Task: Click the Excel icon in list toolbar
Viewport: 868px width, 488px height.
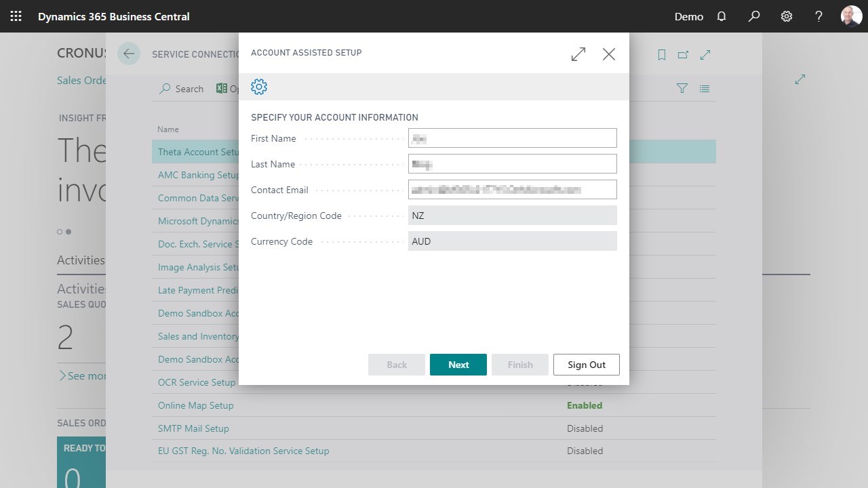Action: coord(222,88)
